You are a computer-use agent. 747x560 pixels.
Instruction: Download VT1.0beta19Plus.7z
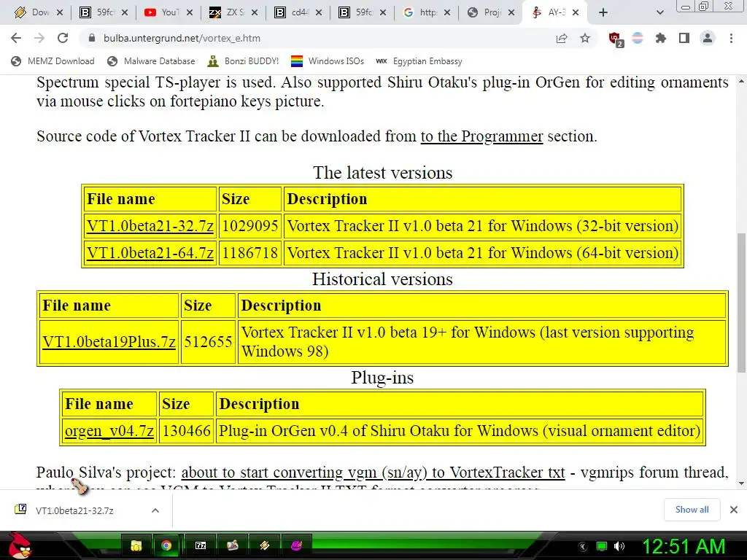pyautogui.click(x=109, y=342)
